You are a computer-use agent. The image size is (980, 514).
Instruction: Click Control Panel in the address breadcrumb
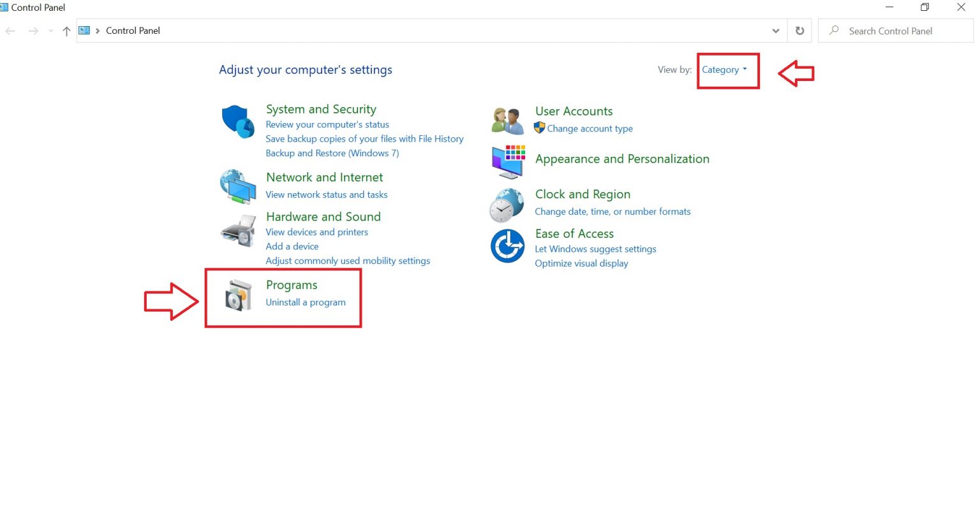pyautogui.click(x=133, y=31)
